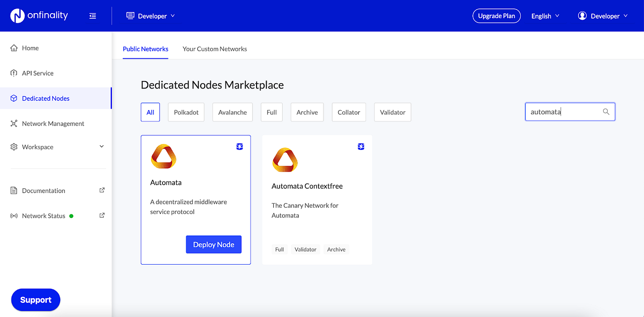Collapse sidebar with the menu toggle icon
644x317 pixels.
click(93, 16)
